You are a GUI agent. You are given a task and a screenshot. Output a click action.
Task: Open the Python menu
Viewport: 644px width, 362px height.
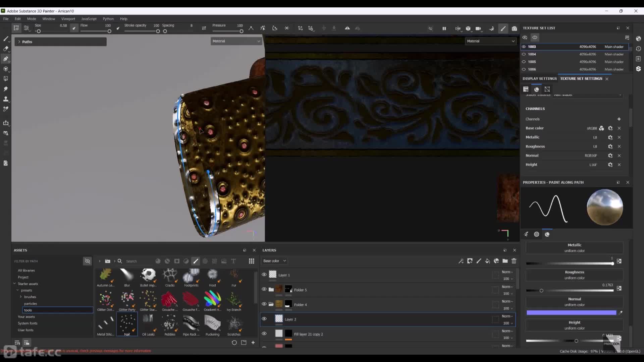(108, 19)
